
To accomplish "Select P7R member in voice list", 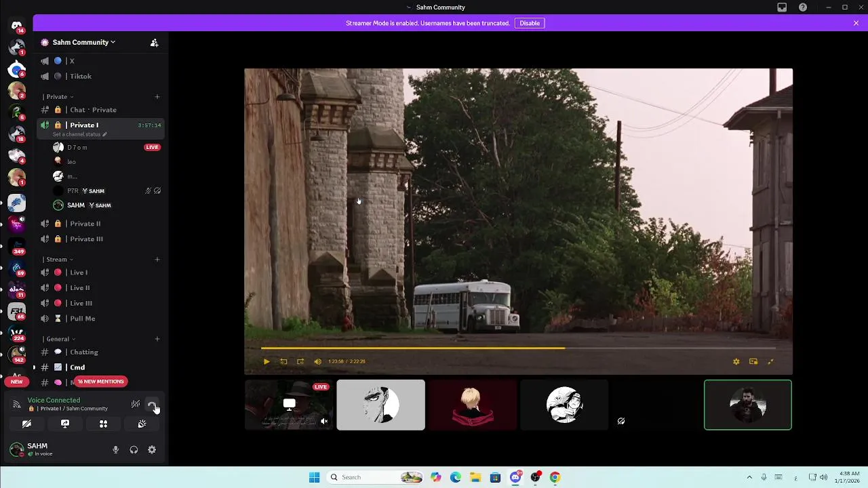I will click(x=106, y=191).
